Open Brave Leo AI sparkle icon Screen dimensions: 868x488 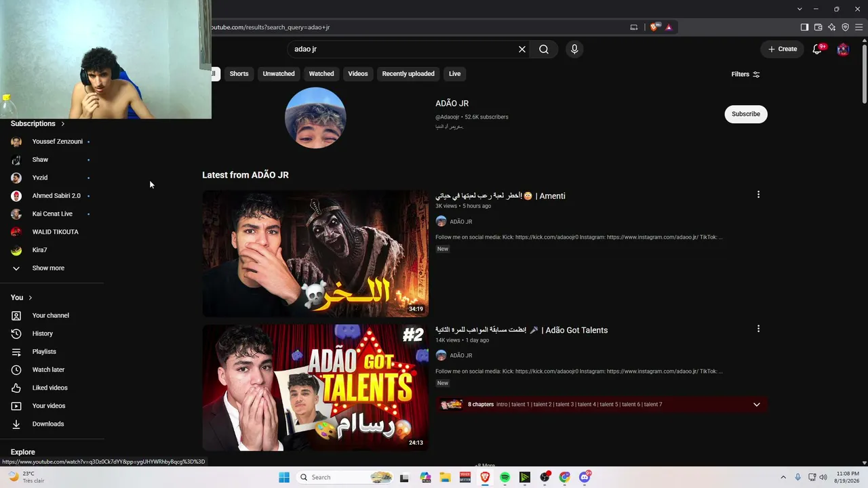coord(832,27)
